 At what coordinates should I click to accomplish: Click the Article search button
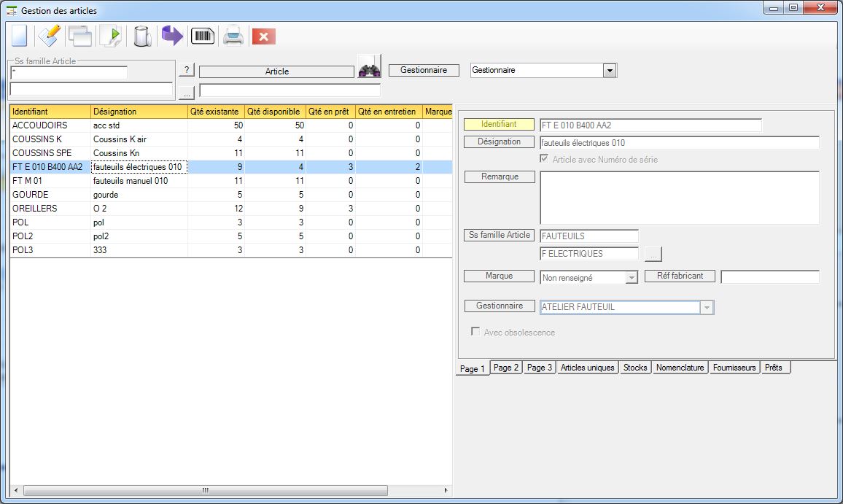click(x=276, y=71)
